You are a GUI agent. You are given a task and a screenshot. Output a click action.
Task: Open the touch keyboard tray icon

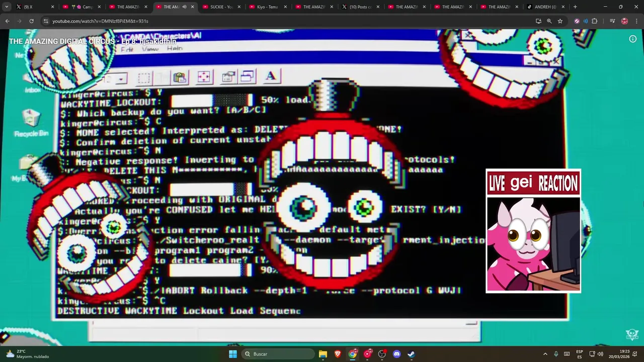567,354
